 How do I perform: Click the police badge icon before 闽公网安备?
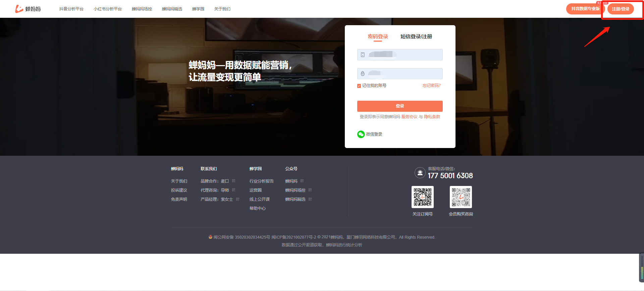(210, 237)
